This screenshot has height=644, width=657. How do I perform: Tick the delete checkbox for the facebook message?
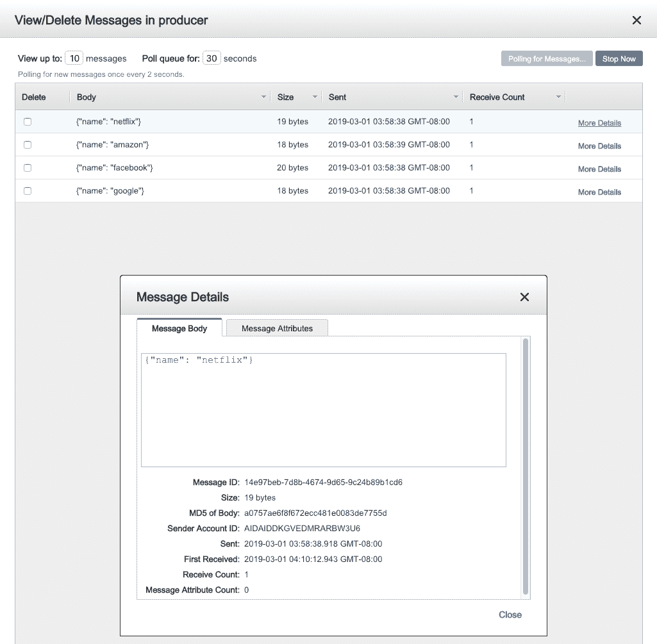(x=28, y=168)
